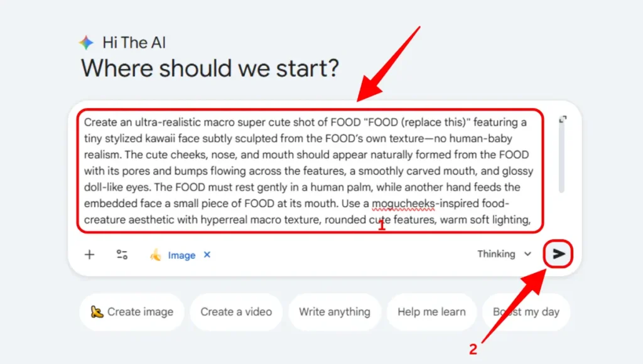Click the banana icon inside Create image chip
Screen dimensions: 643x364
tap(99, 312)
